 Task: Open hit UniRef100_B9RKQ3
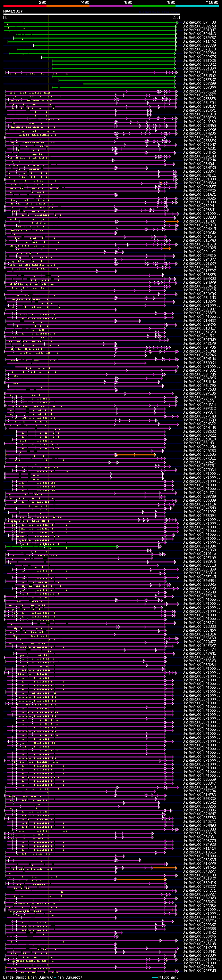199,278
